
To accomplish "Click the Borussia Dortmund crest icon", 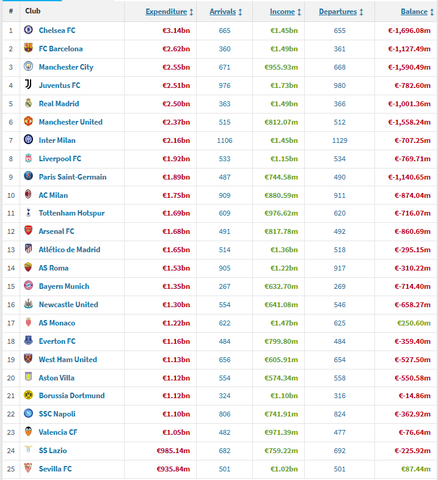I will coord(28,395).
